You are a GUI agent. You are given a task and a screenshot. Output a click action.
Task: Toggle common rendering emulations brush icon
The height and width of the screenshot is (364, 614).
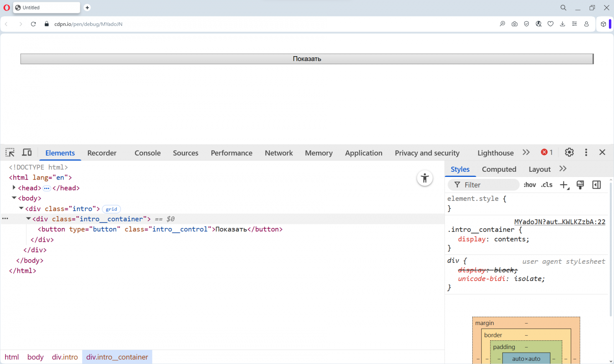pyautogui.click(x=580, y=185)
